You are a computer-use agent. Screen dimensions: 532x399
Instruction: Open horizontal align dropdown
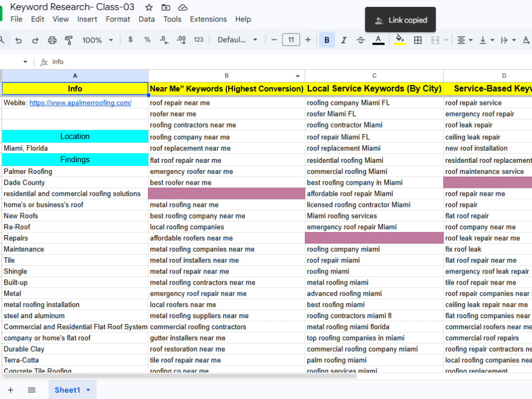pyautogui.click(x=464, y=40)
